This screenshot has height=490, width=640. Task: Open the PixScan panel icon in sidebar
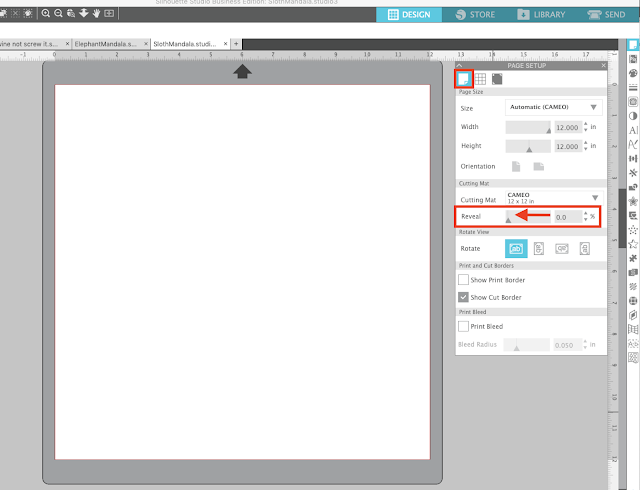pyautogui.click(x=633, y=59)
